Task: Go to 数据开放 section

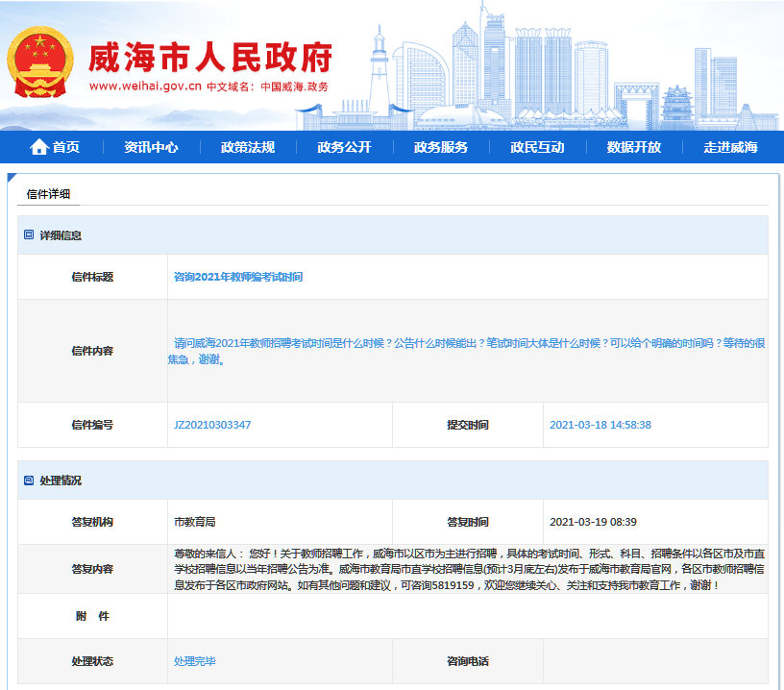Action: (x=634, y=147)
